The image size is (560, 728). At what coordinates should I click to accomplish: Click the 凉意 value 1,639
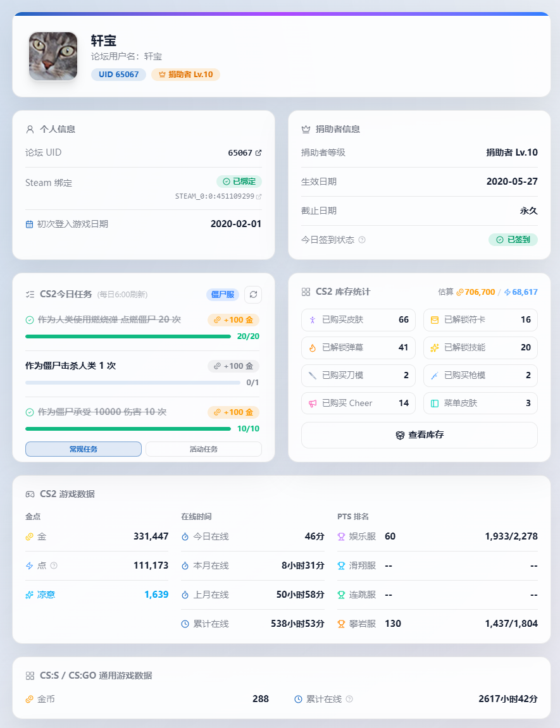point(156,595)
